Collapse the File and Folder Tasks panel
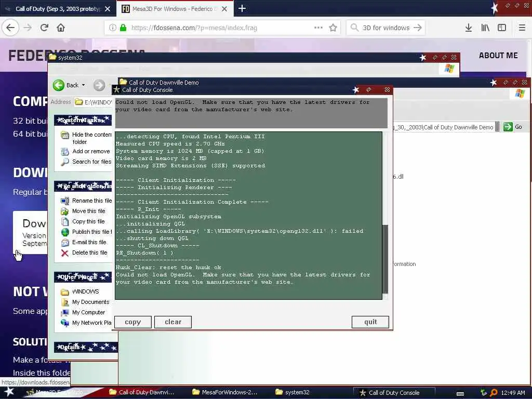 pos(83,186)
